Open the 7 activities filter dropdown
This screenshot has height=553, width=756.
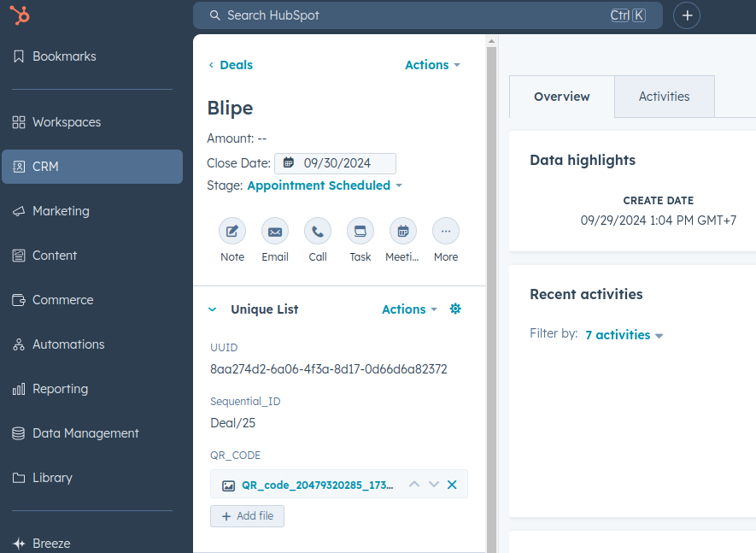624,334
